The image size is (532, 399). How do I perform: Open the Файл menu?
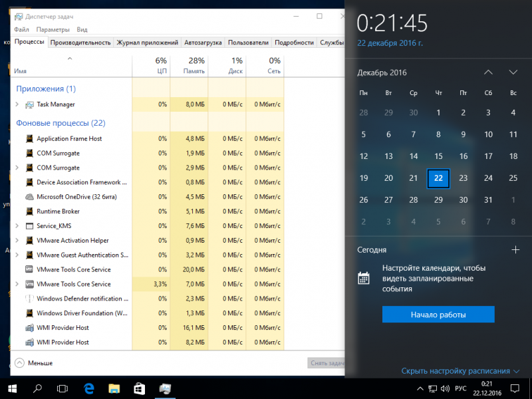21,29
